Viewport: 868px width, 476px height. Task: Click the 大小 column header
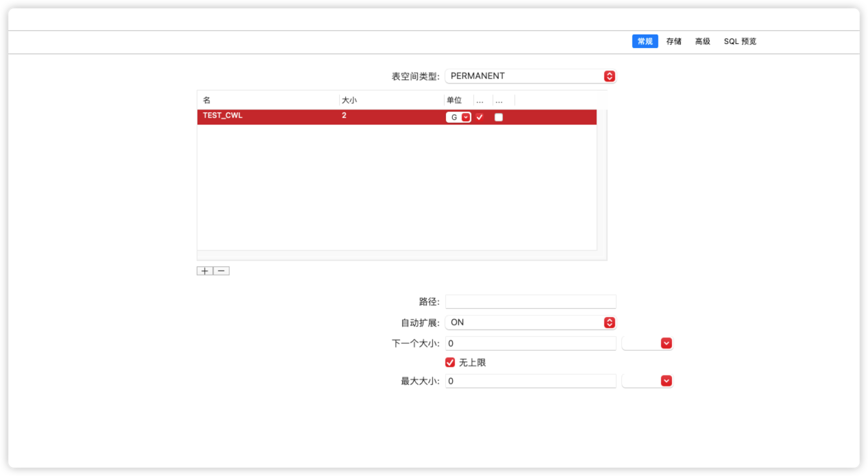tap(391, 100)
